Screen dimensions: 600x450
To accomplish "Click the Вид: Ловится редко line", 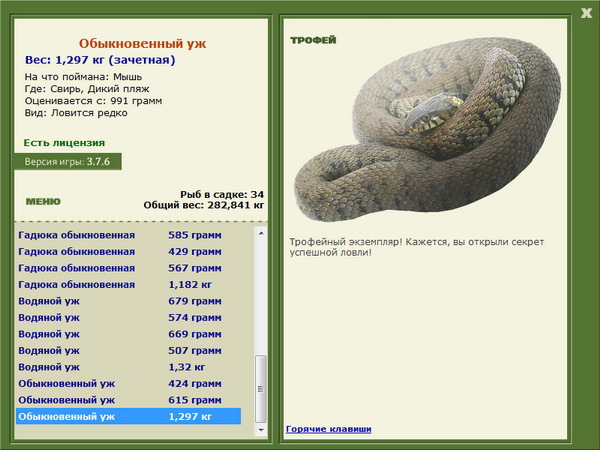I will [x=76, y=113].
